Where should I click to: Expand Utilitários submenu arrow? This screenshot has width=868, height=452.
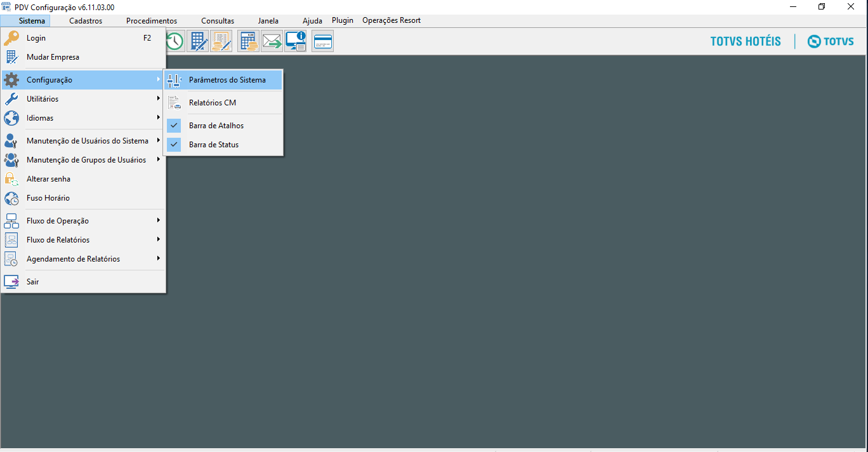(159, 98)
